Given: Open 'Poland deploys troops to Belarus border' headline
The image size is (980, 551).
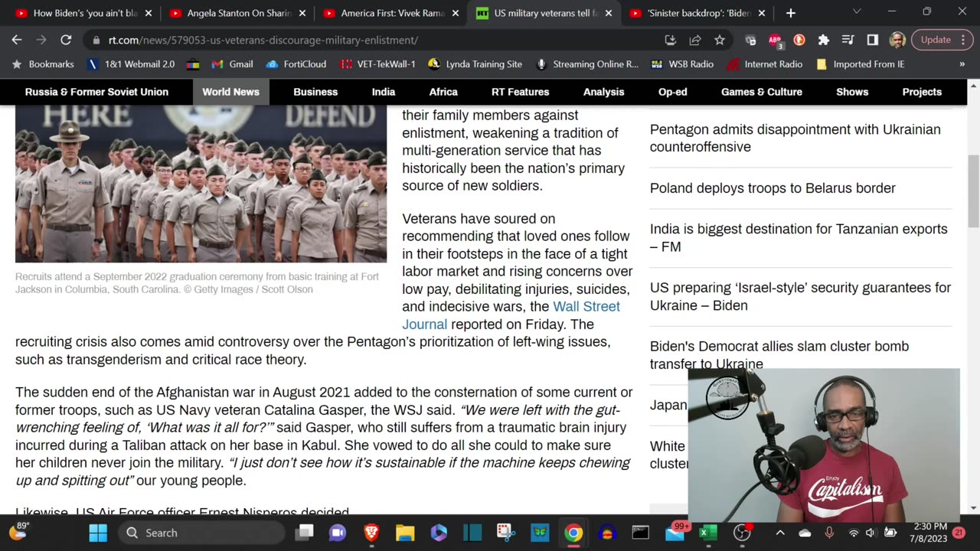Looking at the screenshot, I should [x=773, y=188].
